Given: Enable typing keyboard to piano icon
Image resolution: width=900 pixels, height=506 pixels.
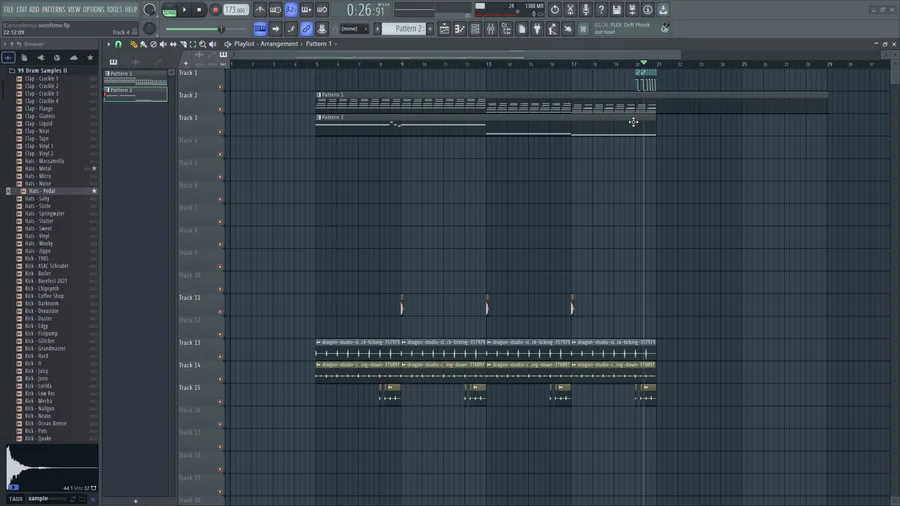Looking at the screenshot, I should [x=260, y=29].
